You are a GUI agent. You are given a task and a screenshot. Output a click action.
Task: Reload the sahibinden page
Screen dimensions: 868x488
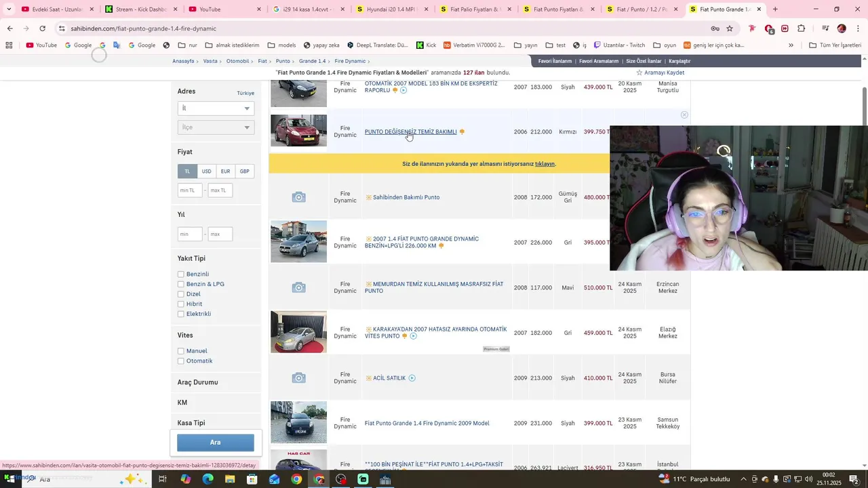(42, 28)
